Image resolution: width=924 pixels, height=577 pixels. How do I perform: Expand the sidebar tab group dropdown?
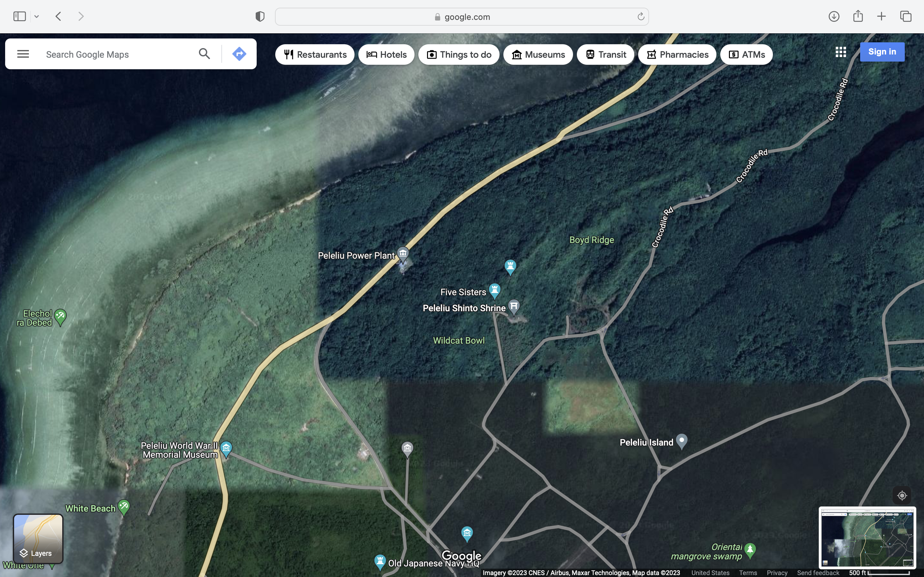coord(37,16)
